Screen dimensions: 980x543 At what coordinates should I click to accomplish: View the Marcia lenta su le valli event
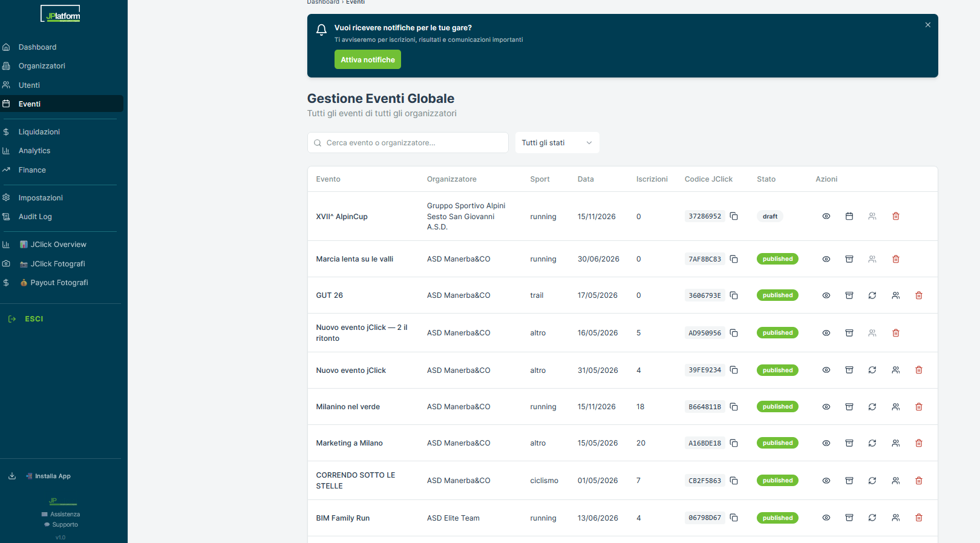826,259
